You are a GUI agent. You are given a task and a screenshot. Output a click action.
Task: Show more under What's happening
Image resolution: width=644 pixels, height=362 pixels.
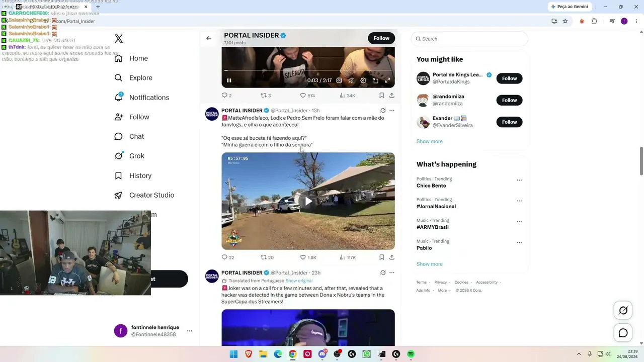[430, 264]
